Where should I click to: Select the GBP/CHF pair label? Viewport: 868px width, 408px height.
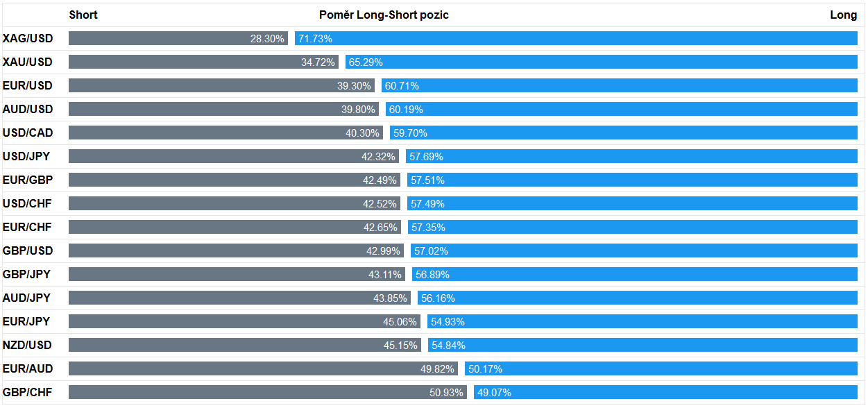pyautogui.click(x=28, y=393)
